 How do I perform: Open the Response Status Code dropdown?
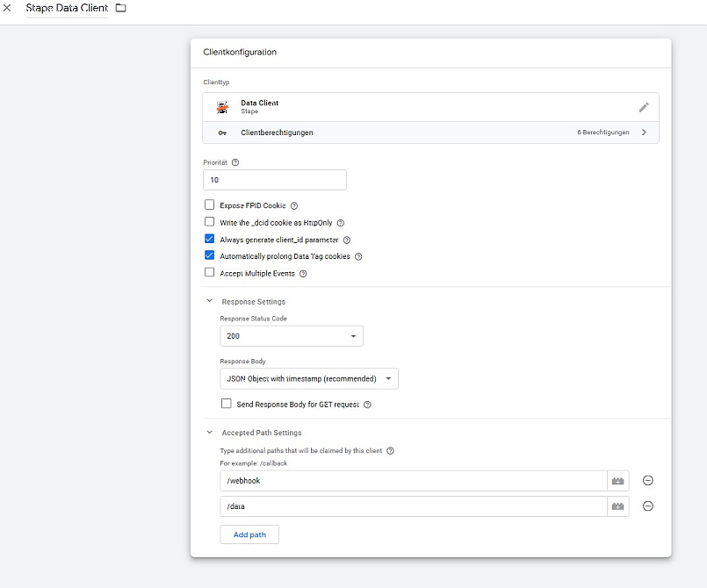click(x=291, y=336)
